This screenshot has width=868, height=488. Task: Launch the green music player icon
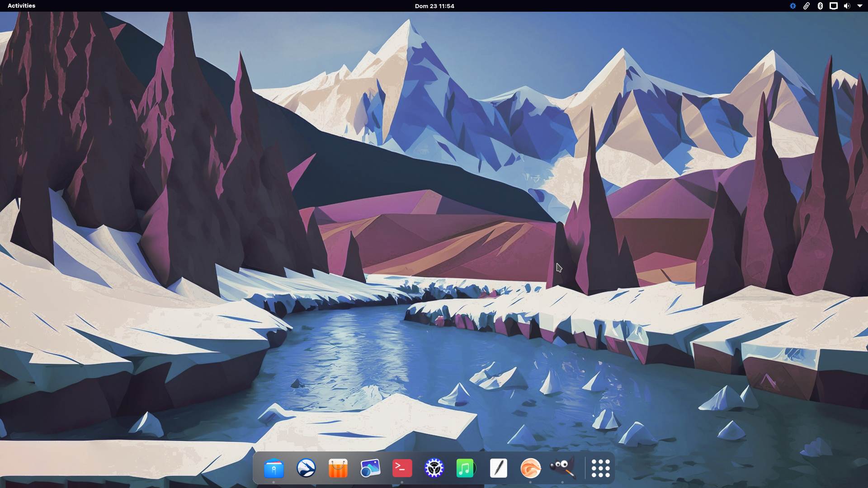click(466, 468)
